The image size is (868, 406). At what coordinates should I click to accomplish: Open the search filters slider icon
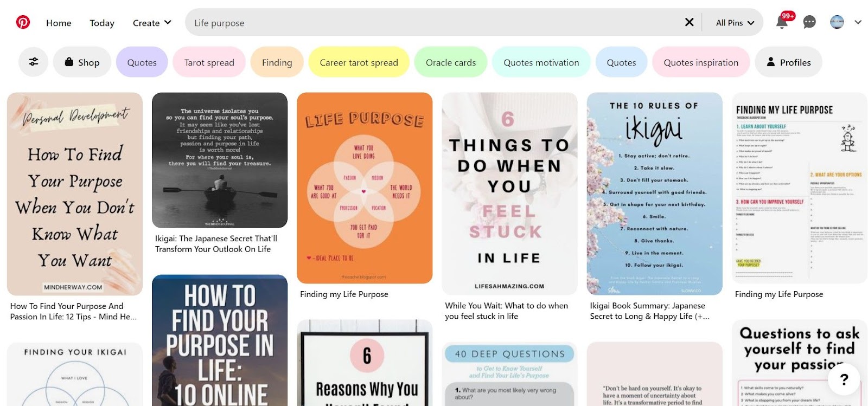(x=34, y=62)
